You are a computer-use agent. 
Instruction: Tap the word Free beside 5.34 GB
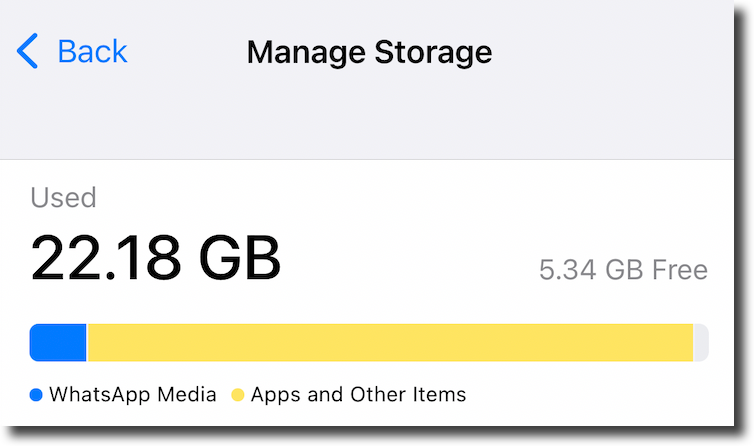click(679, 270)
